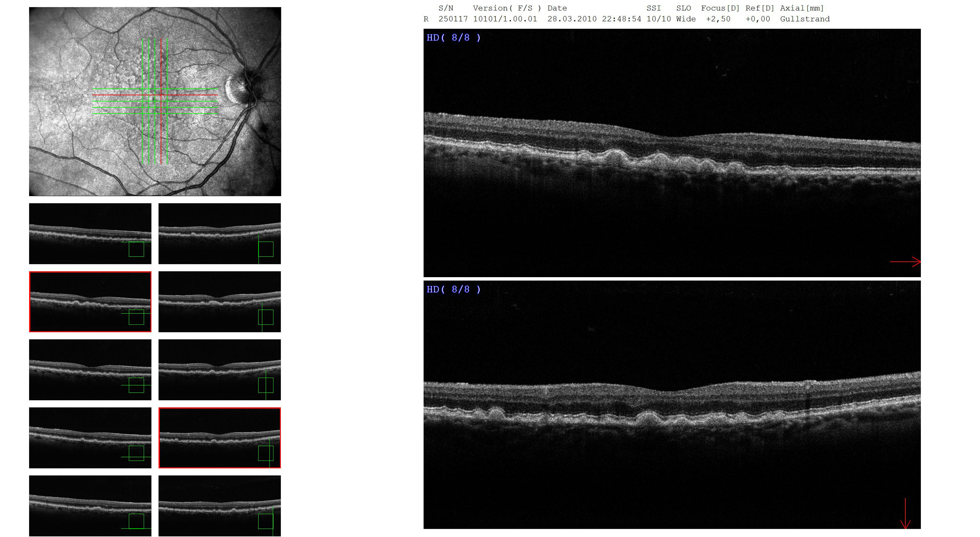This screenshot has width=980, height=537.
Task: Click the refraction value "+0,00"
Action: tap(758, 19)
